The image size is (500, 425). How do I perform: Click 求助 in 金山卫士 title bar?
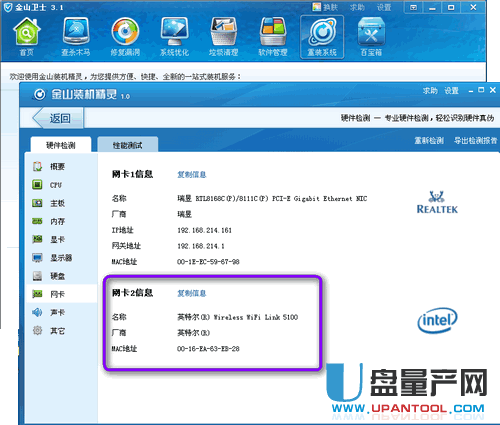[357, 7]
